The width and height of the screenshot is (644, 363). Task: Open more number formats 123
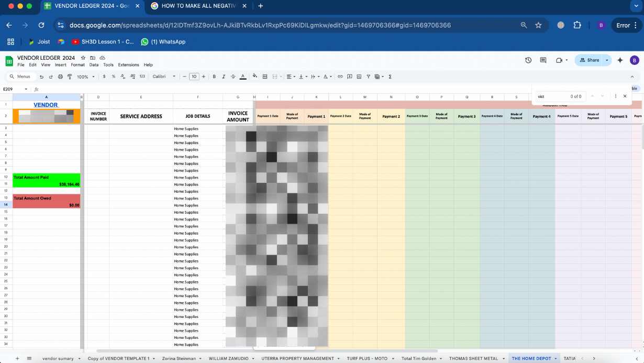click(x=142, y=76)
